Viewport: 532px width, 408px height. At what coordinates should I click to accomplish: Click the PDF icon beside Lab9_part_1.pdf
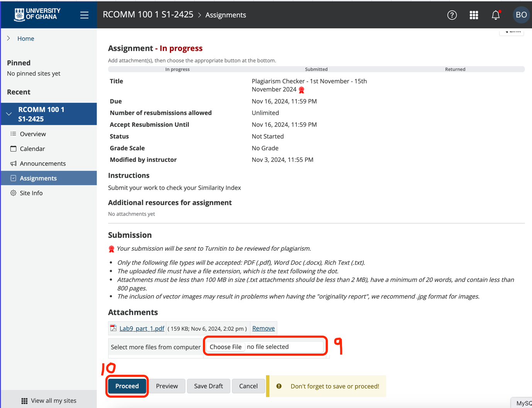click(x=113, y=328)
